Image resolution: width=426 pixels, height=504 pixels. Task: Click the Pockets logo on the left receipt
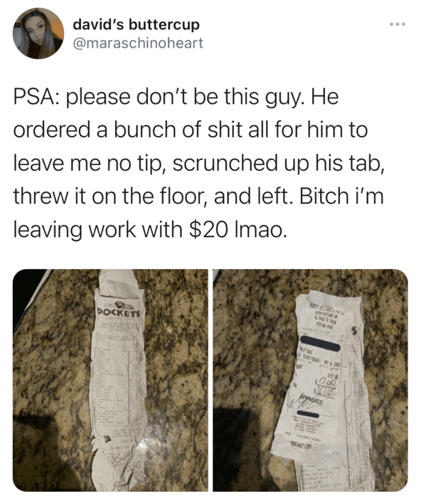pyautogui.click(x=119, y=309)
